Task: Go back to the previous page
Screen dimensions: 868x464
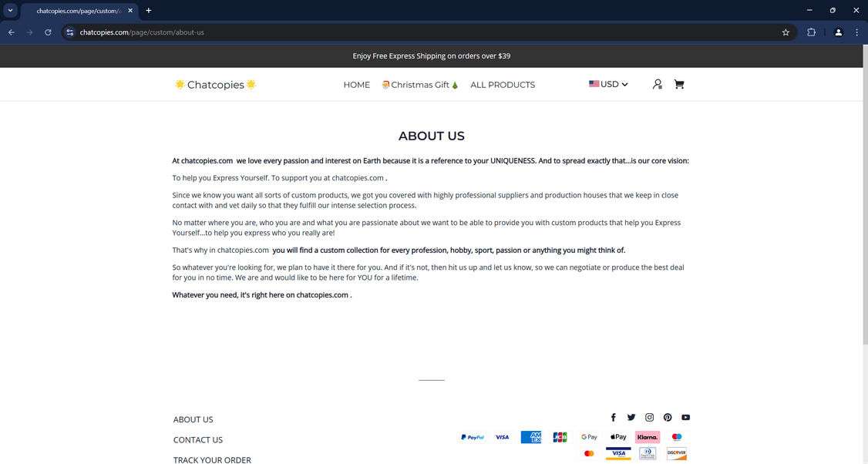Action: [x=12, y=32]
